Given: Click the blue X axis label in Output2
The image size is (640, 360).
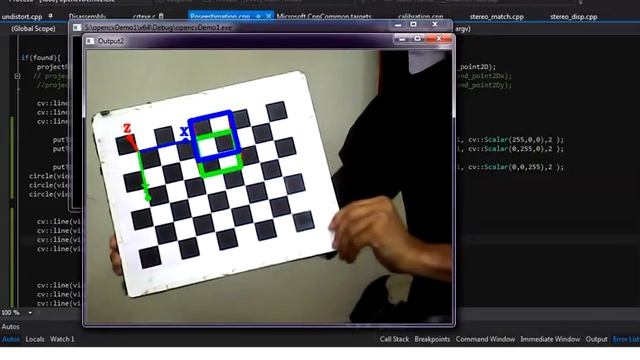Looking at the screenshot, I should click(184, 131).
